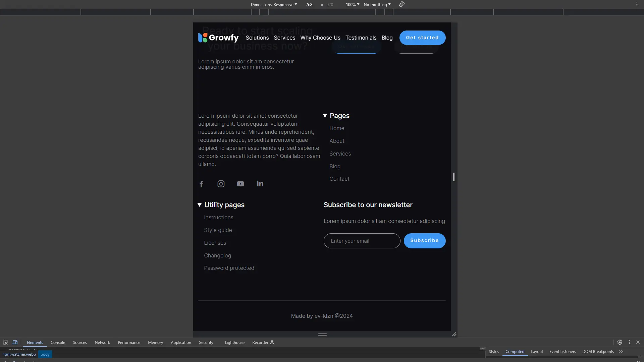The image size is (644, 362).
Task: Click the YouTube social media icon
Action: [x=240, y=183]
